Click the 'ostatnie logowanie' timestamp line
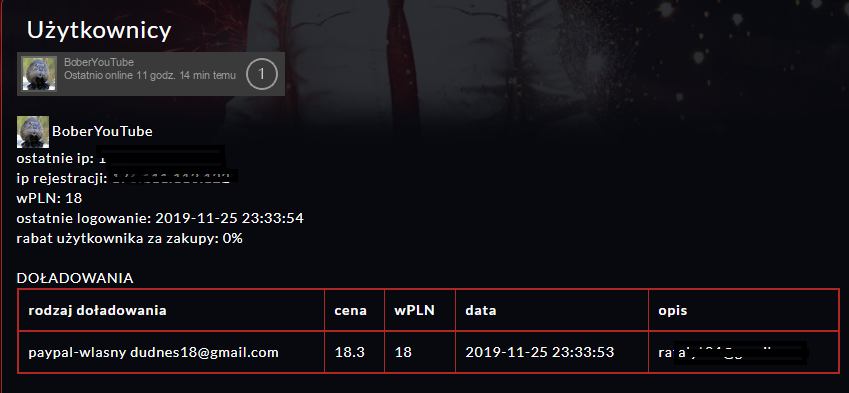Viewport: 849px width, 393px height. click(160, 219)
